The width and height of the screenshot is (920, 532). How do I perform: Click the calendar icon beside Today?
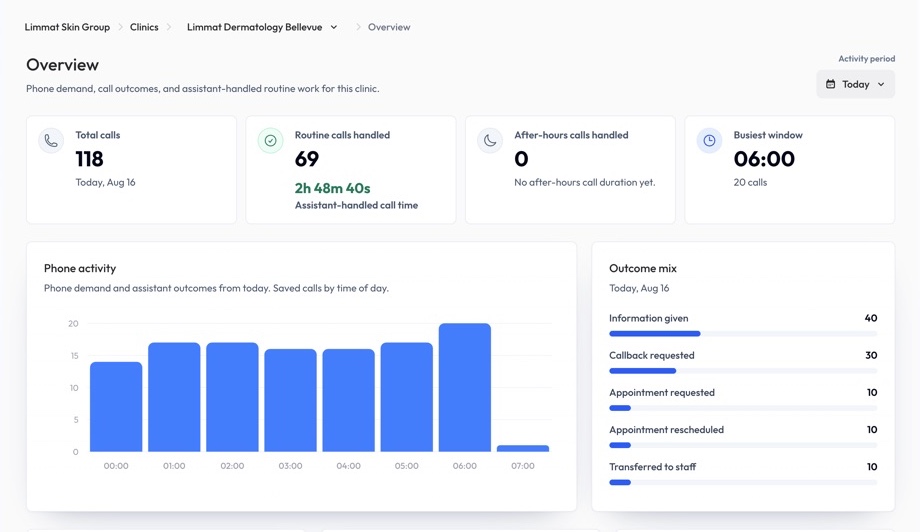pos(831,84)
